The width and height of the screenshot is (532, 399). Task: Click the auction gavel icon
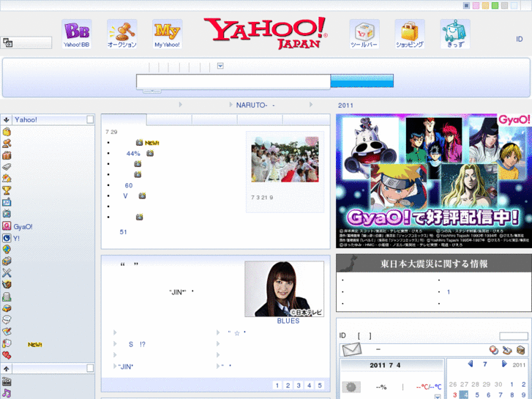(122, 33)
